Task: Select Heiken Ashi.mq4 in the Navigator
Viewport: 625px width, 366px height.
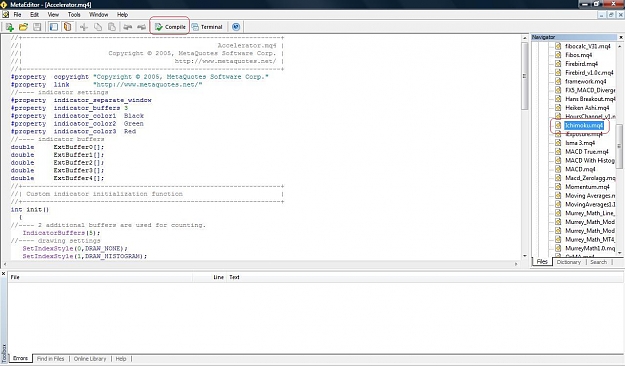Action: pos(587,108)
